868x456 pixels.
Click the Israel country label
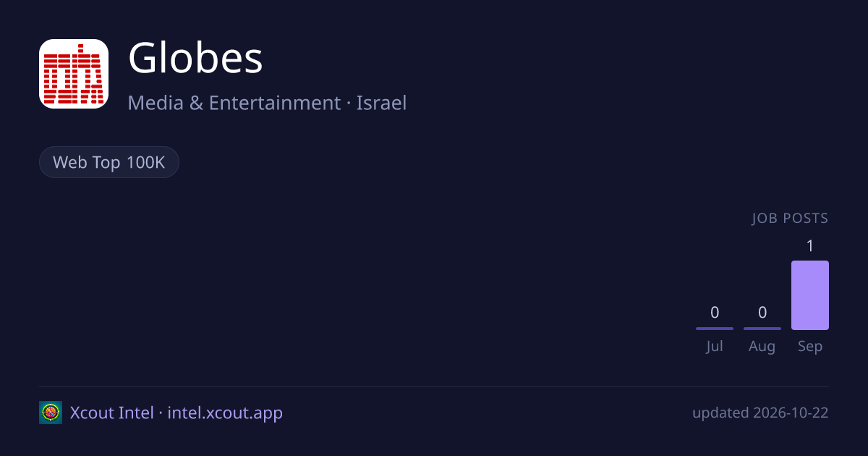(381, 103)
